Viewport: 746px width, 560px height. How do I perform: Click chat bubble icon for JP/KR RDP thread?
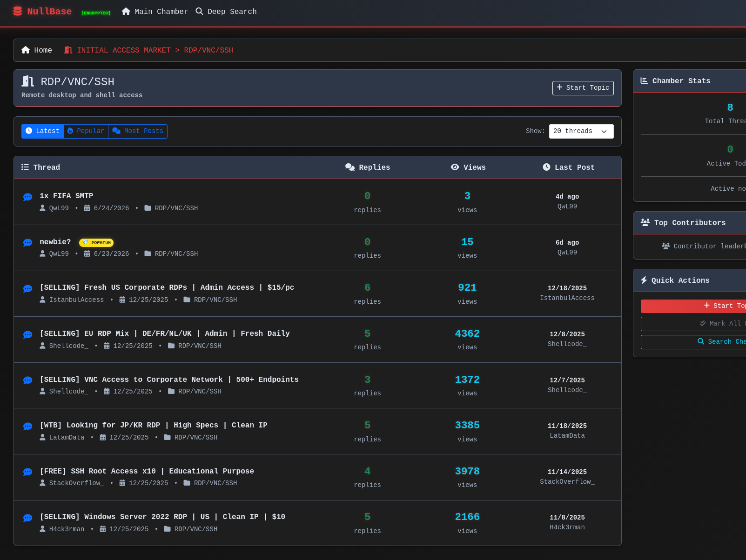(x=27, y=427)
